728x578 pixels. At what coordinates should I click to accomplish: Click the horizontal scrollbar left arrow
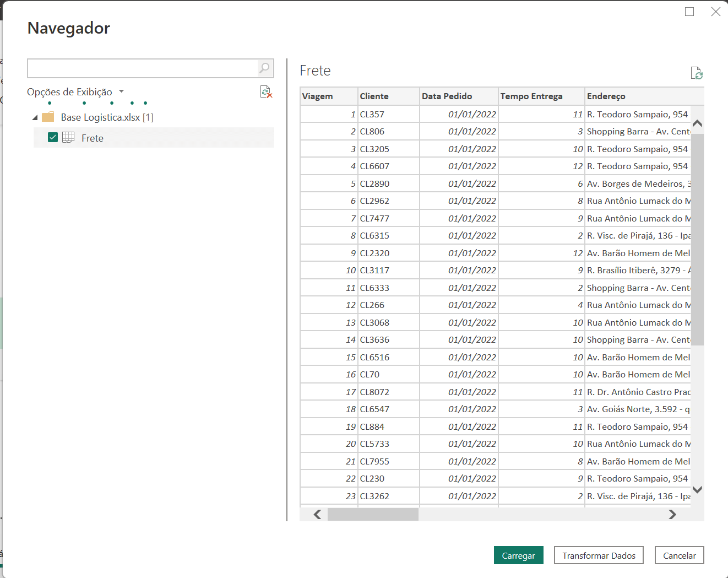[317, 514]
